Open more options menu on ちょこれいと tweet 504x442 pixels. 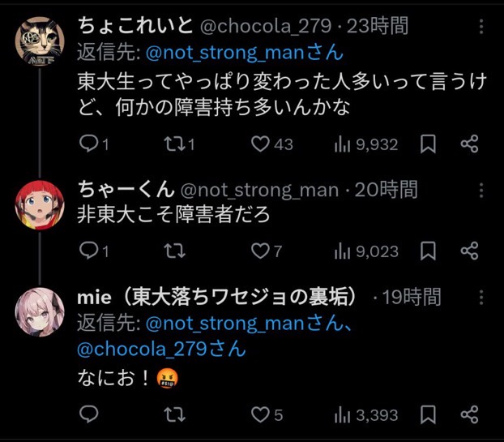481,27
